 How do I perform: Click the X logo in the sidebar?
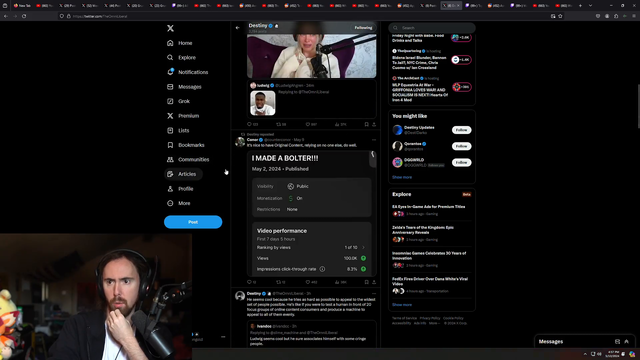coord(170,28)
